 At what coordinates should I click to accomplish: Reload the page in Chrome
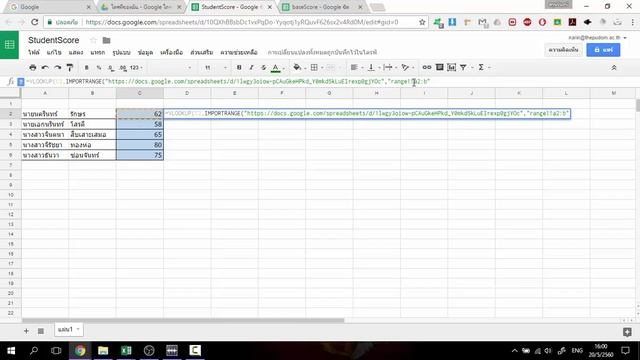(x=35, y=22)
